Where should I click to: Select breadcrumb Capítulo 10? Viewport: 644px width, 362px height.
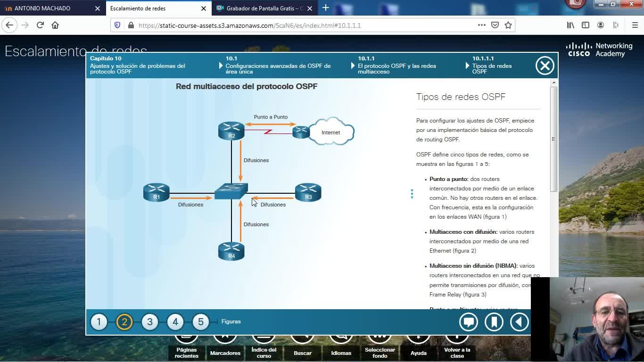tap(138, 66)
